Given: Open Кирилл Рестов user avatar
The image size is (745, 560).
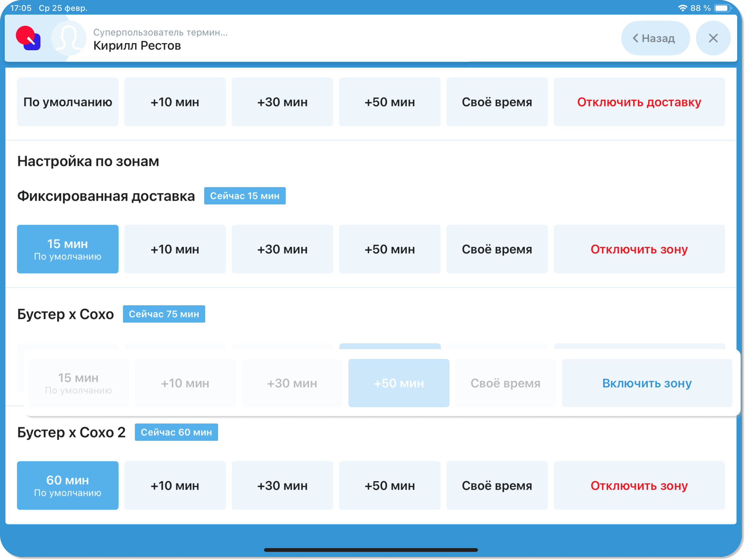Looking at the screenshot, I should (x=69, y=38).
